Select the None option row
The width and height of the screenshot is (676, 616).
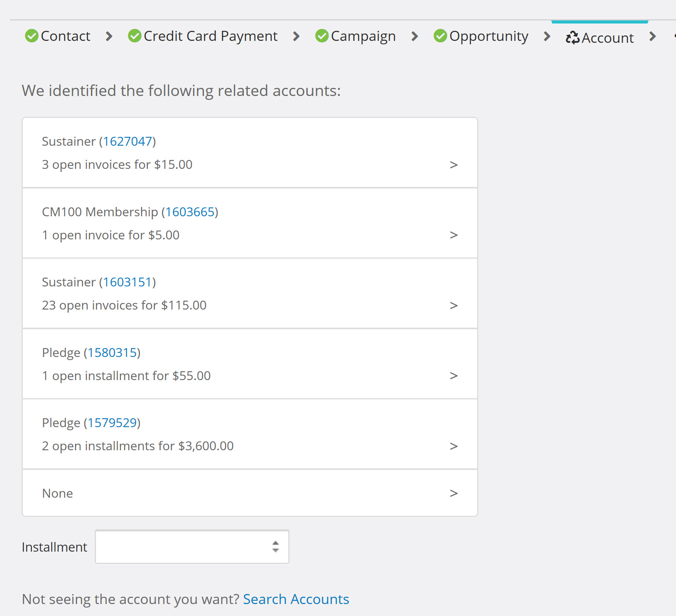pos(250,493)
